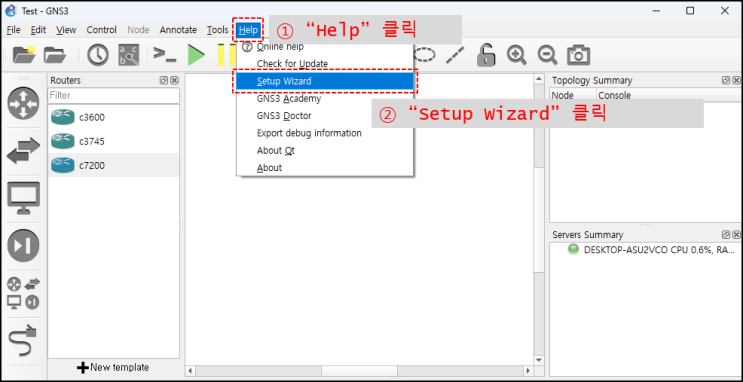Open the snapshot manager clock icon
This screenshot has width=743, height=382.
tap(98, 55)
